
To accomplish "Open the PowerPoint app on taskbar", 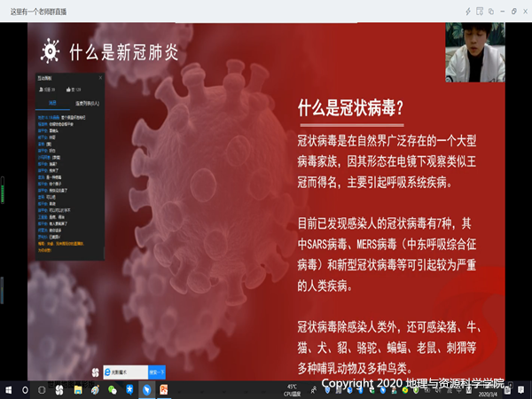I will (x=164, y=389).
